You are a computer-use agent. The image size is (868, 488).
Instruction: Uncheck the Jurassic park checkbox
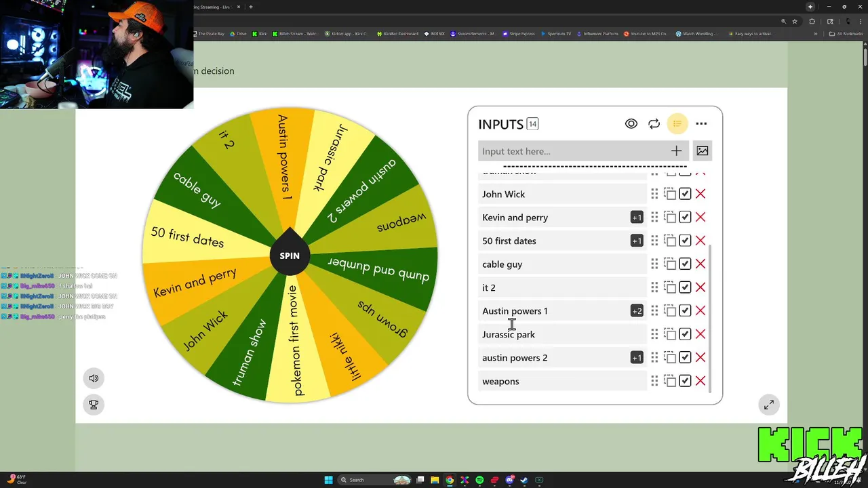pyautogui.click(x=685, y=334)
